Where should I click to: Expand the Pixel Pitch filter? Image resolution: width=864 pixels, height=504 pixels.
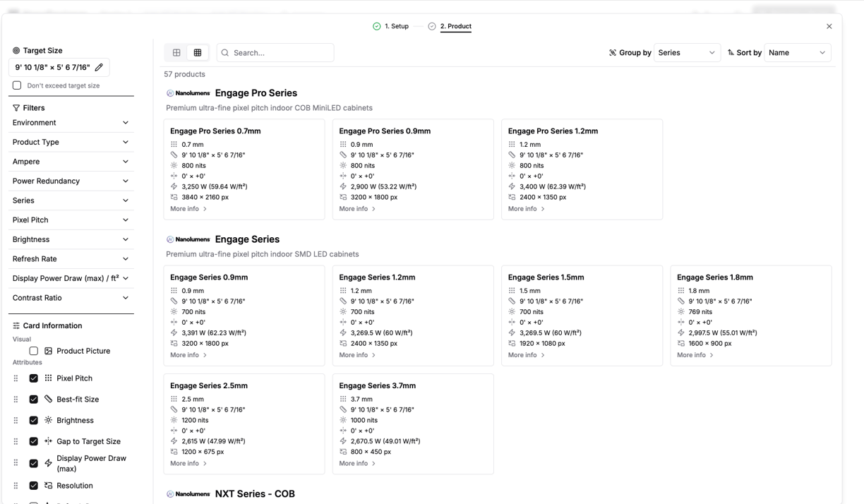coord(71,220)
